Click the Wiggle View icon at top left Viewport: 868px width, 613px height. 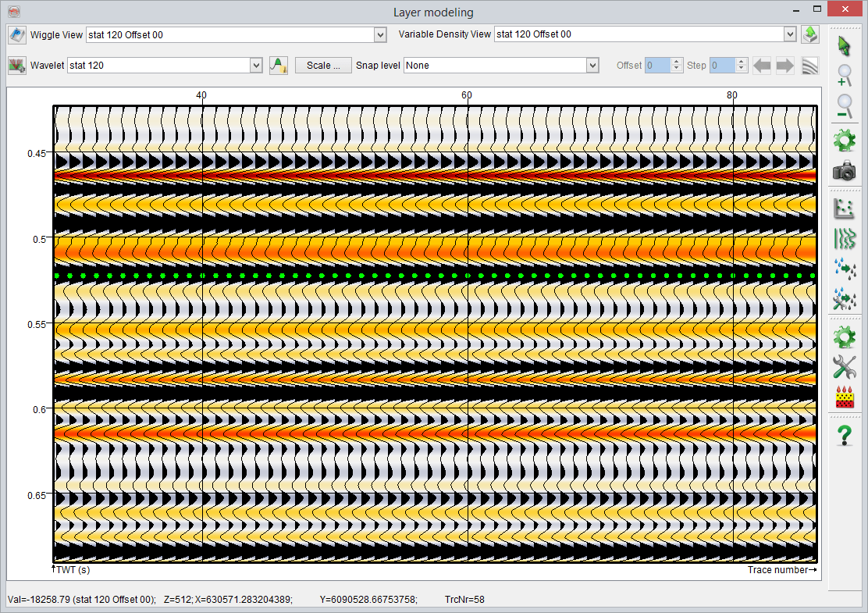17,34
